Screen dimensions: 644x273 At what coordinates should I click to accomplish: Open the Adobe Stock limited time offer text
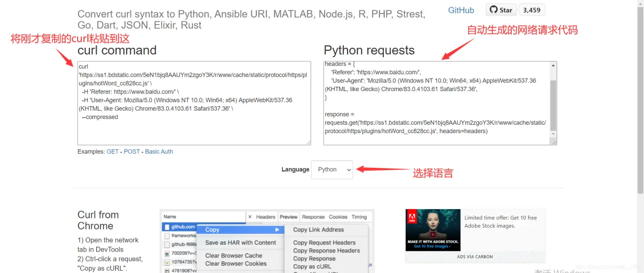click(500, 222)
